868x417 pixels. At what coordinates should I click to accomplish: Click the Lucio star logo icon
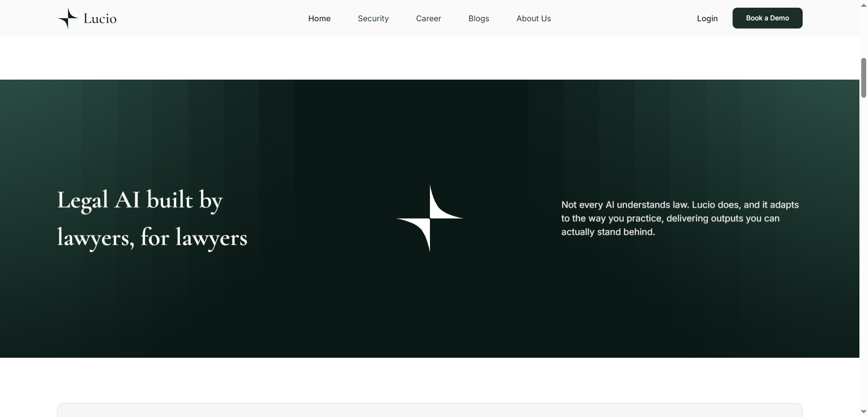[x=67, y=18]
